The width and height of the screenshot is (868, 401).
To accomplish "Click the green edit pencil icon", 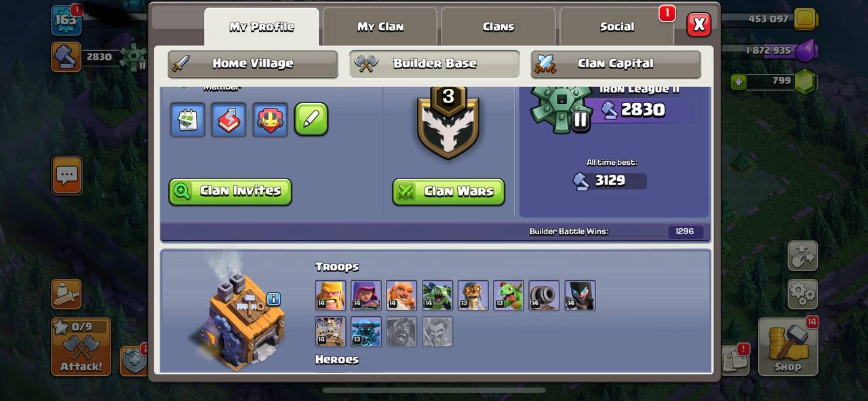I will (x=311, y=119).
